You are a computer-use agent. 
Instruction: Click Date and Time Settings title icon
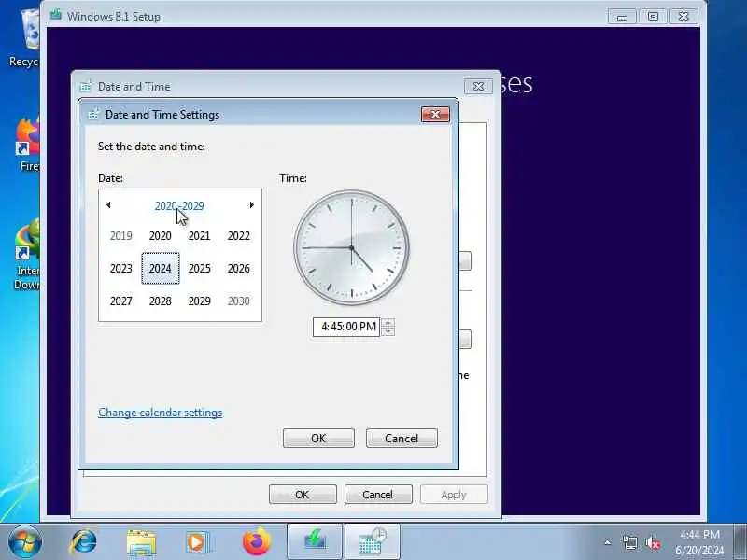point(92,114)
